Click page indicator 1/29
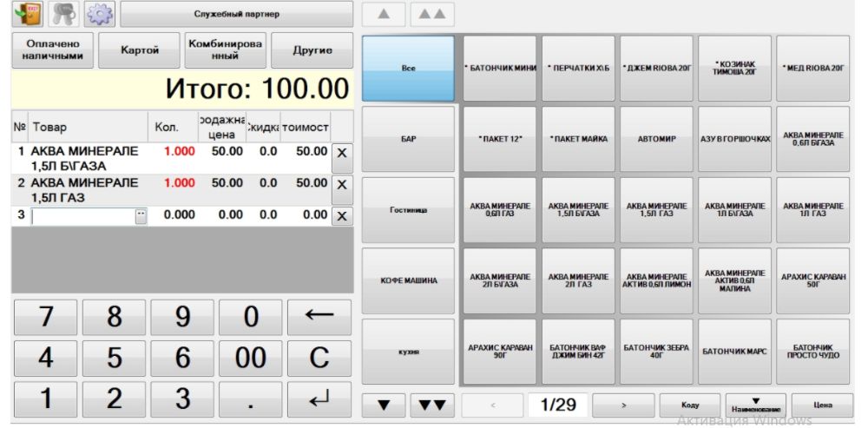Screen dimensions: 868x428 558,405
